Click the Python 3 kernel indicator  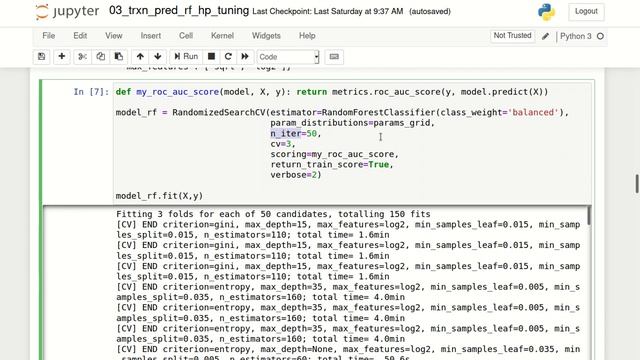tap(576, 36)
